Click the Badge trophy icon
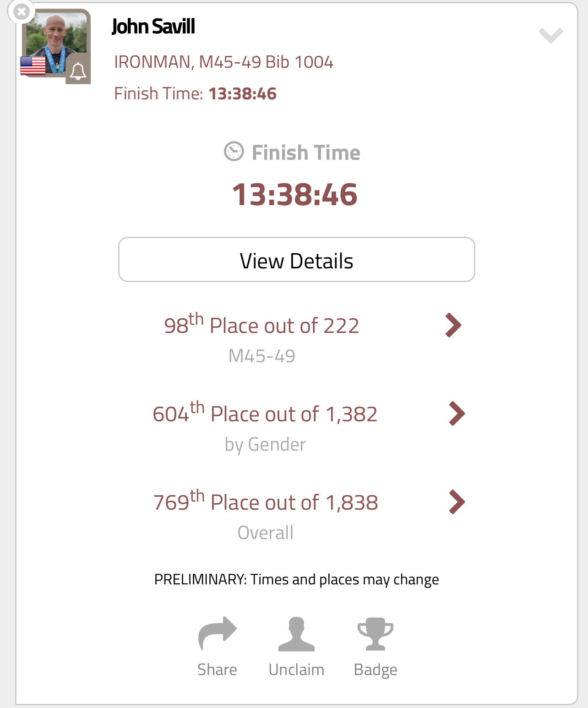Screen dimensions: 588x708 coord(375,634)
